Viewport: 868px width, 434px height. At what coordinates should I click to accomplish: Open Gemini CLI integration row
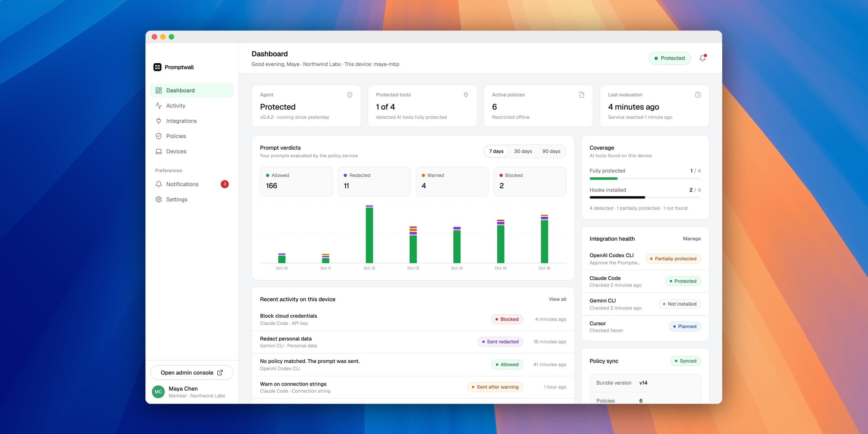point(645,304)
